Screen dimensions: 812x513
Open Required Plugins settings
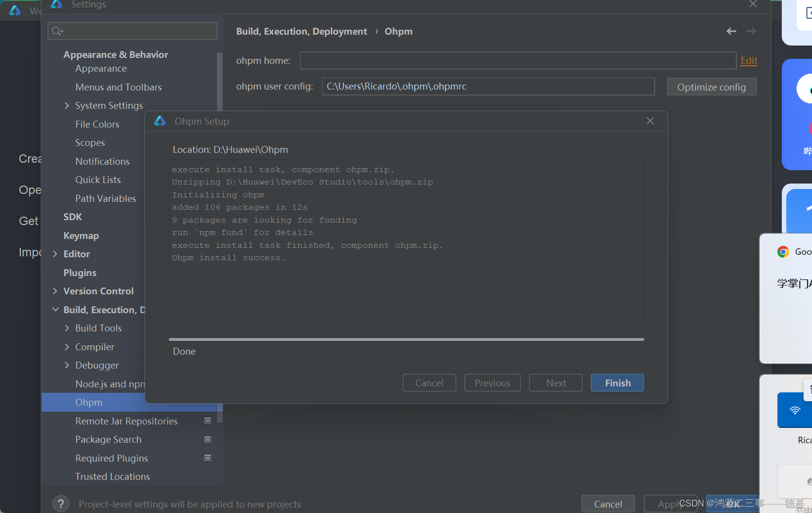pos(111,458)
